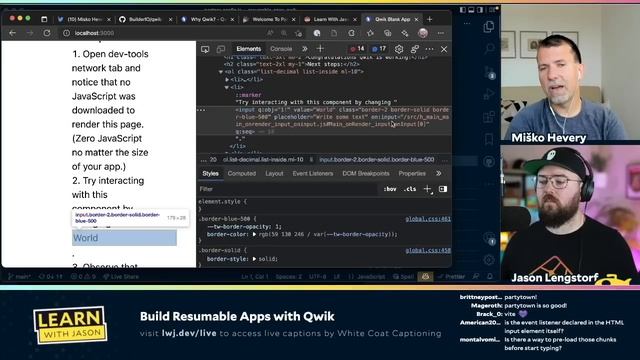Switch to the BuilderIO/qwik GitHub tab
The height and width of the screenshot is (360, 640).
pyautogui.click(x=145, y=19)
